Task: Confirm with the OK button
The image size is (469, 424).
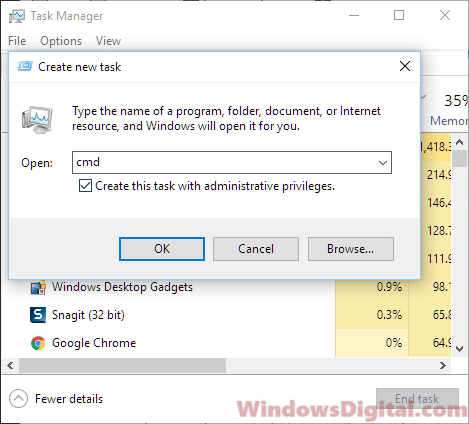Action: tap(162, 249)
